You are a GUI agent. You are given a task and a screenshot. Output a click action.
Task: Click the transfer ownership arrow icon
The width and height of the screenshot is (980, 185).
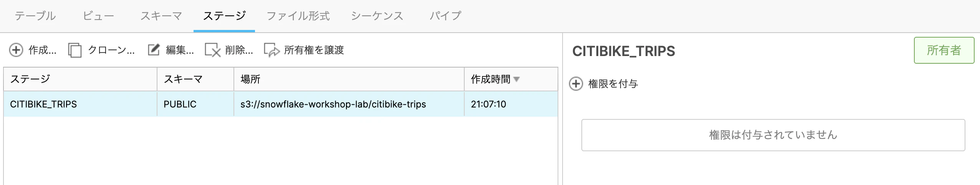pyautogui.click(x=272, y=50)
